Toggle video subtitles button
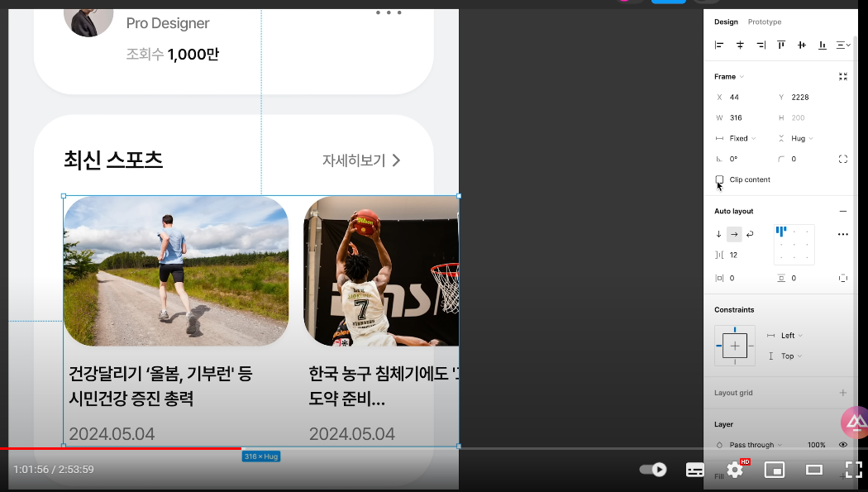The width and height of the screenshot is (868, 492). tap(694, 470)
